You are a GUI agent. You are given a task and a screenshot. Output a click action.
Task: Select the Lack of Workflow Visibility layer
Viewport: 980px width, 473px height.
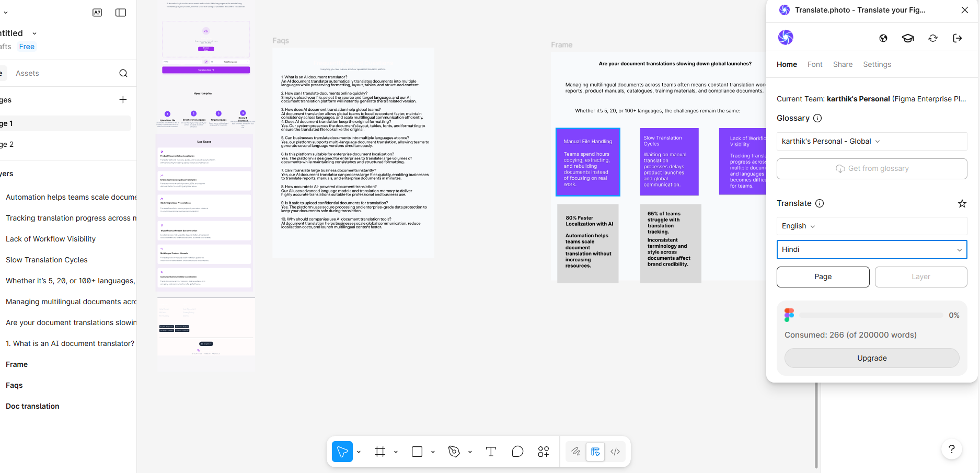click(x=51, y=239)
